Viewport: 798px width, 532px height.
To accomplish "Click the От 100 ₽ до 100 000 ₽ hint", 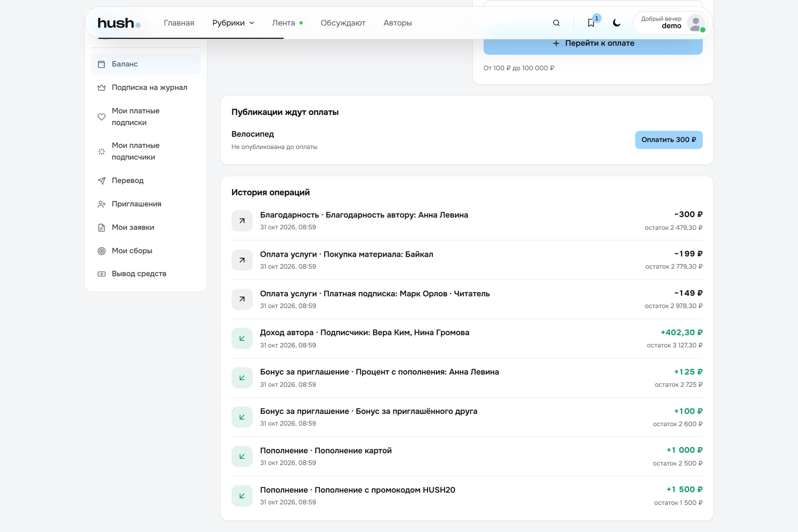I will (519, 68).
